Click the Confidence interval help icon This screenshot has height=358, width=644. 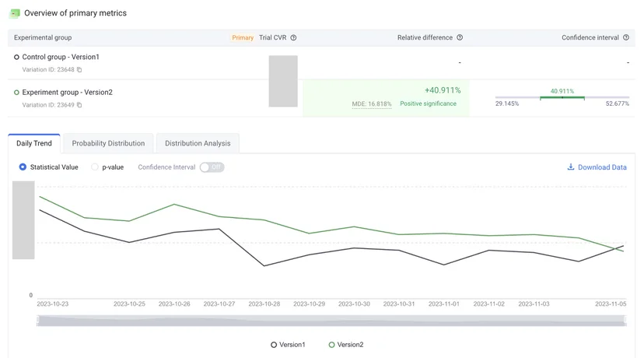626,37
